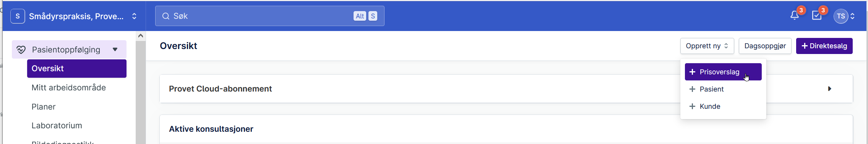Image resolution: width=868 pixels, height=144 pixels.
Task: Expand the Provet Cloud-abonnement panel arrow
Action: click(829, 89)
